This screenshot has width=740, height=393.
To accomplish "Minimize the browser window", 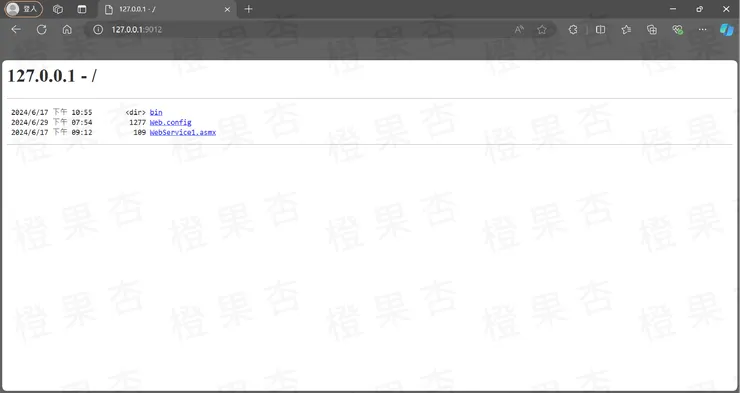I will 673,9.
